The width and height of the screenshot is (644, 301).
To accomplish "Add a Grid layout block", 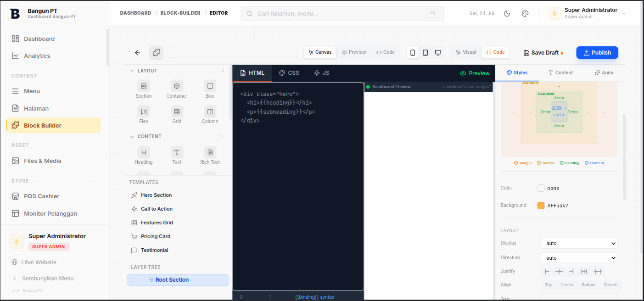I will tap(177, 115).
